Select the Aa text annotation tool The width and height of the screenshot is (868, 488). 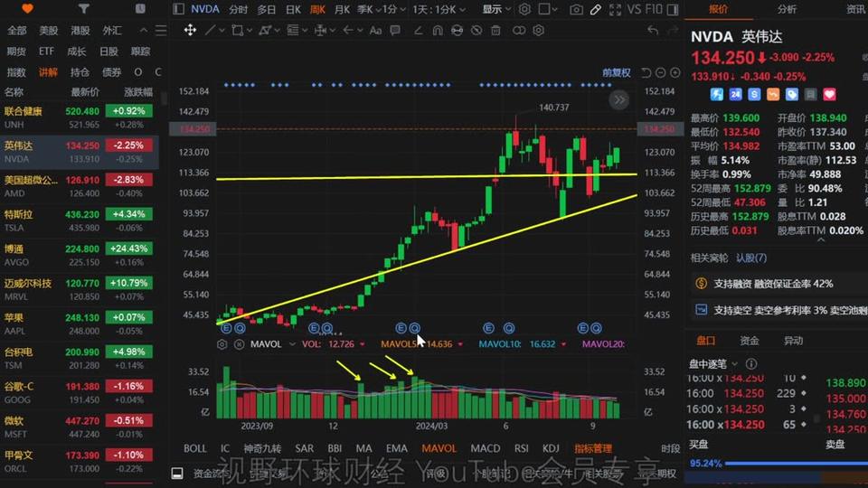[x=375, y=31]
